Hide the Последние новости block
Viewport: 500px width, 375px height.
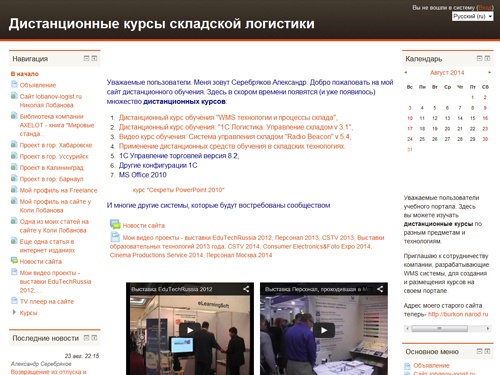pos(86,338)
